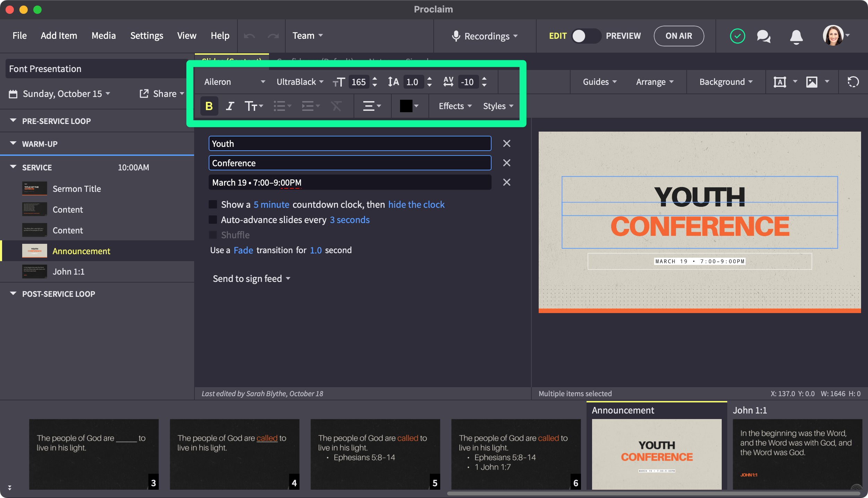Screen dimensions: 868x498
Task: Toggle Bold text formatting
Action: tap(209, 106)
